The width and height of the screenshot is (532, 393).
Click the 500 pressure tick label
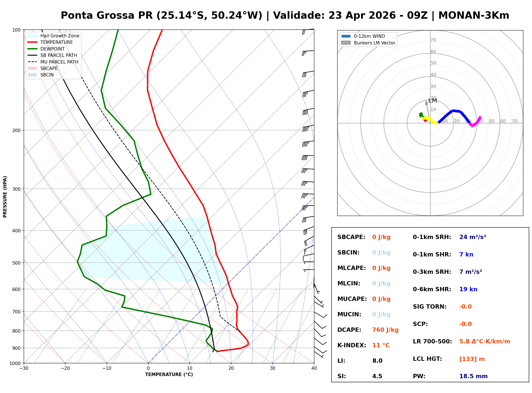[x=16, y=263]
